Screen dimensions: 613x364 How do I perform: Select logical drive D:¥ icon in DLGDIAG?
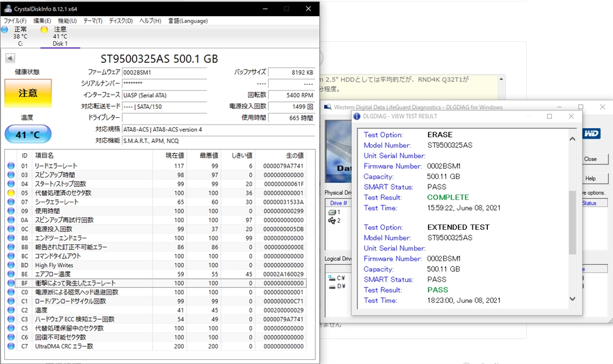332,287
